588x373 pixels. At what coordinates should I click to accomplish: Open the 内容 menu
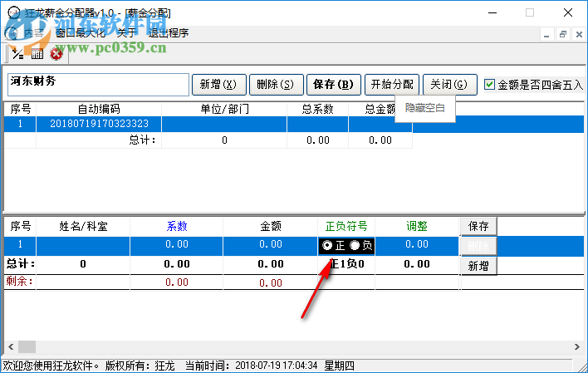(x=34, y=33)
